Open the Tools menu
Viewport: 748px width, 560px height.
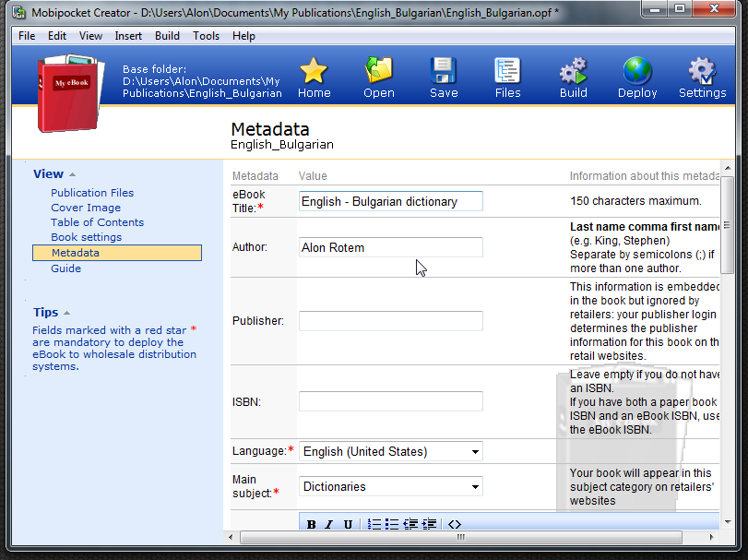[x=206, y=36]
